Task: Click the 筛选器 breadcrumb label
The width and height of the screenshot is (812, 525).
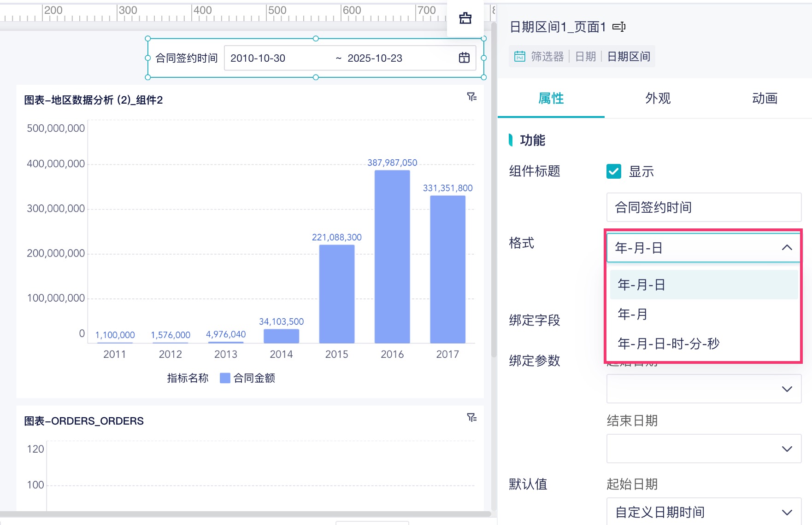Action: [x=547, y=56]
